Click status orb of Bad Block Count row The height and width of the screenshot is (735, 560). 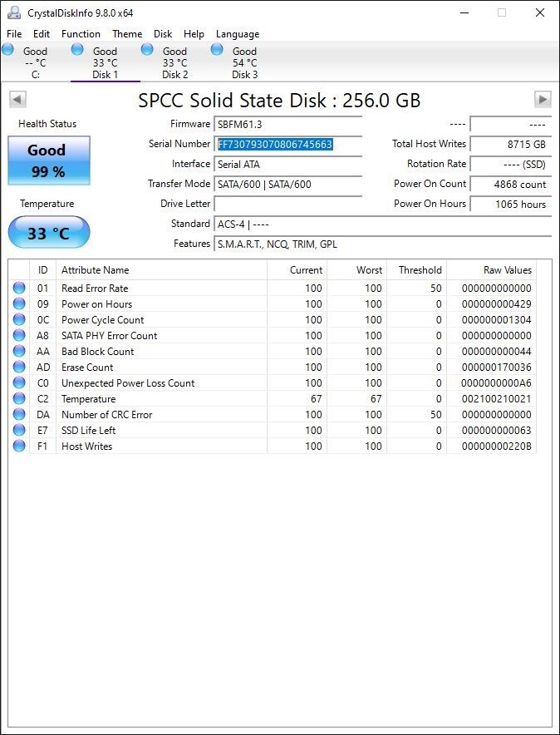[19, 351]
